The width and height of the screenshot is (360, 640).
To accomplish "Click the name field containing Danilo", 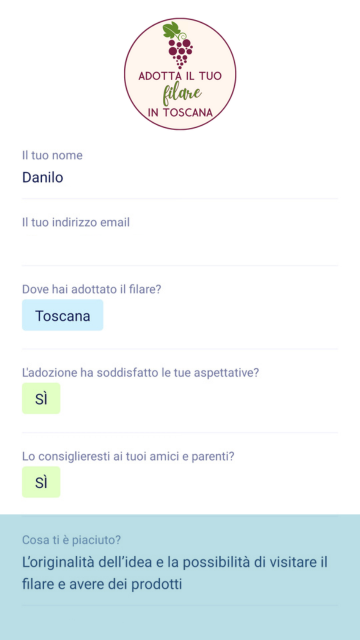I will [x=180, y=178].
